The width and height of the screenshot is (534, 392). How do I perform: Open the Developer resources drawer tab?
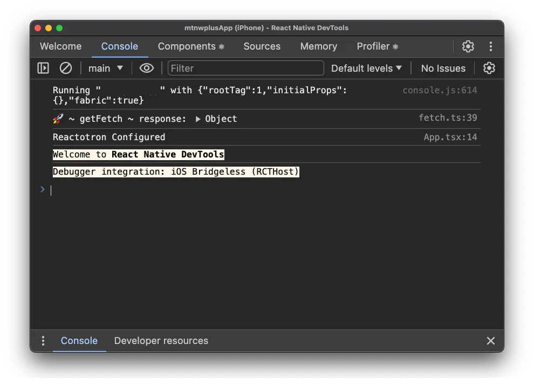[x=161, y=341]
